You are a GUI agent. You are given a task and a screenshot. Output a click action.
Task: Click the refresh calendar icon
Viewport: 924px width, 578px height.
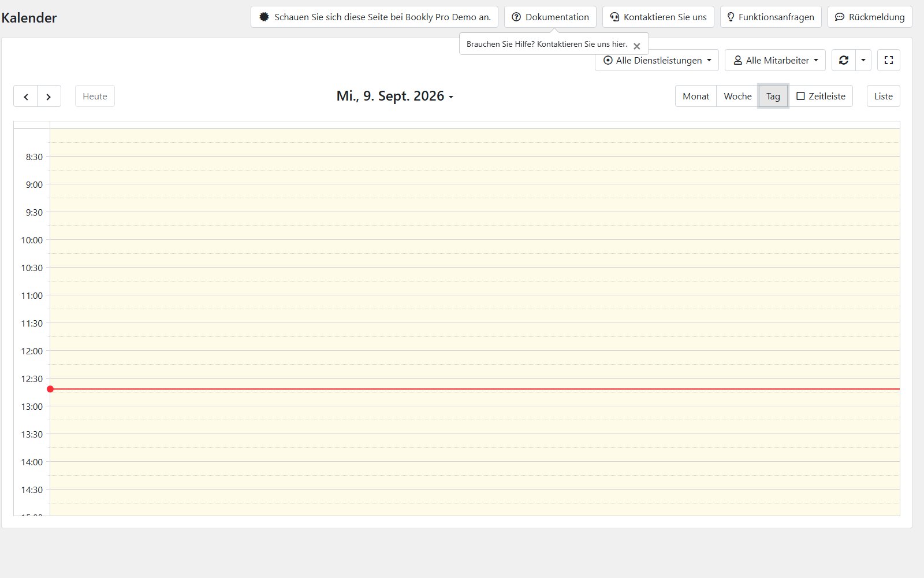pyautogui.click(x=844, y=60)
